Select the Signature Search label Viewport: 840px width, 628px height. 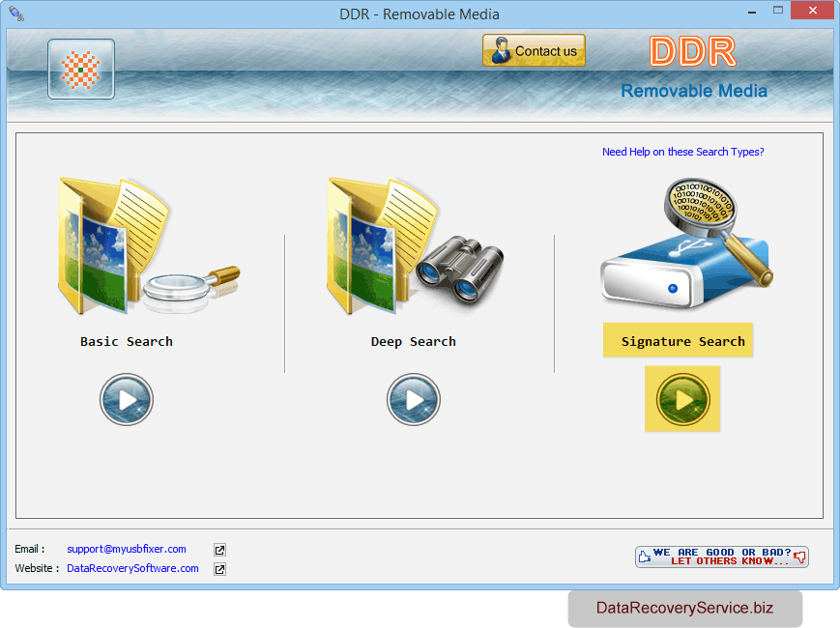click(x=683, y=341)
